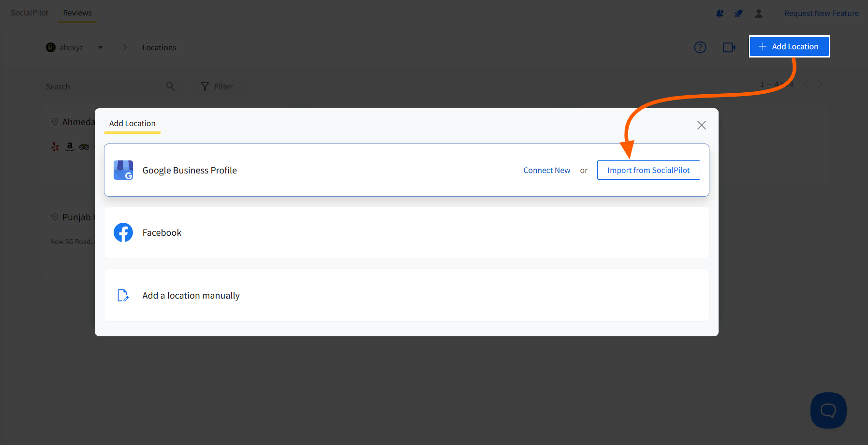Click Connect New for Google Business
The width and height of the screenshot is (868, 445).
(547, 170)
